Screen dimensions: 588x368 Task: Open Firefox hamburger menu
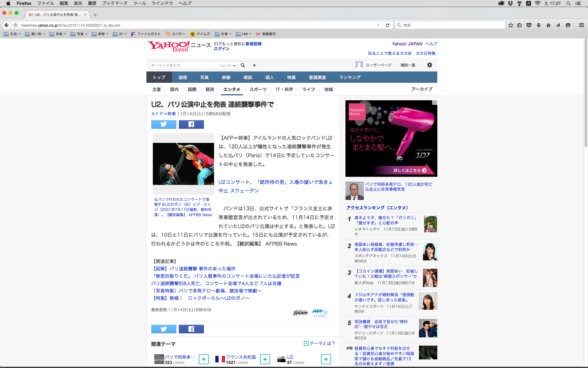[581, 25]
